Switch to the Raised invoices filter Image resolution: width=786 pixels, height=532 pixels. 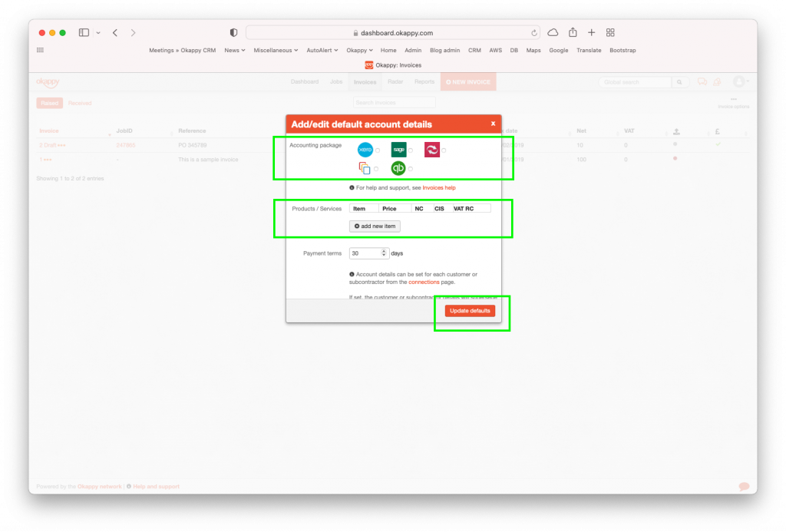point(50,104)
